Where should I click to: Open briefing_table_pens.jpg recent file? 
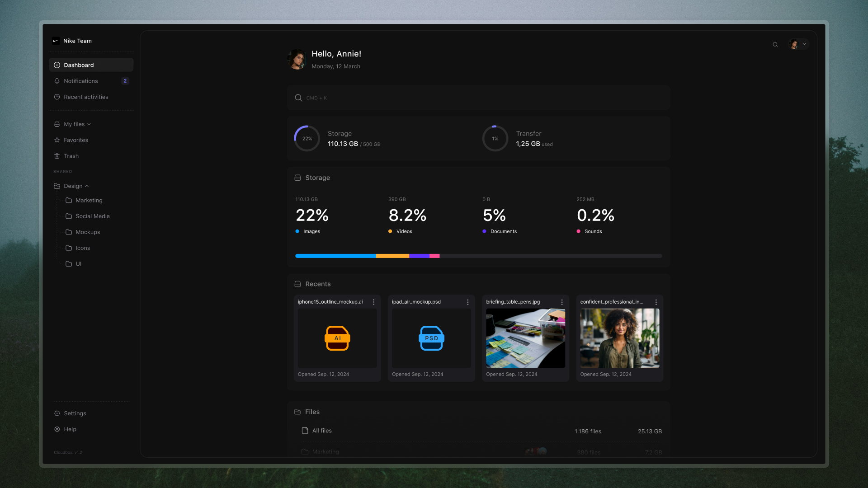pyautogui.click(x=525, y=338)
